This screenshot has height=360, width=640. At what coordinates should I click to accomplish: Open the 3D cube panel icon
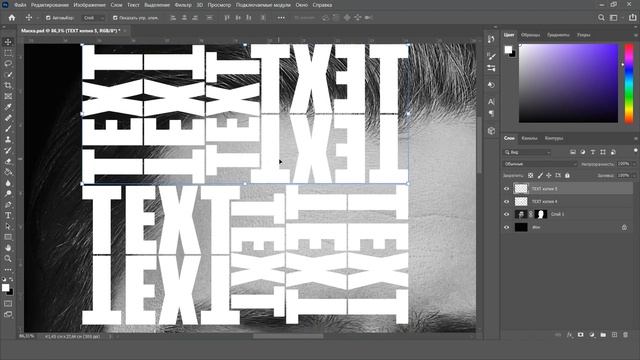491,131
